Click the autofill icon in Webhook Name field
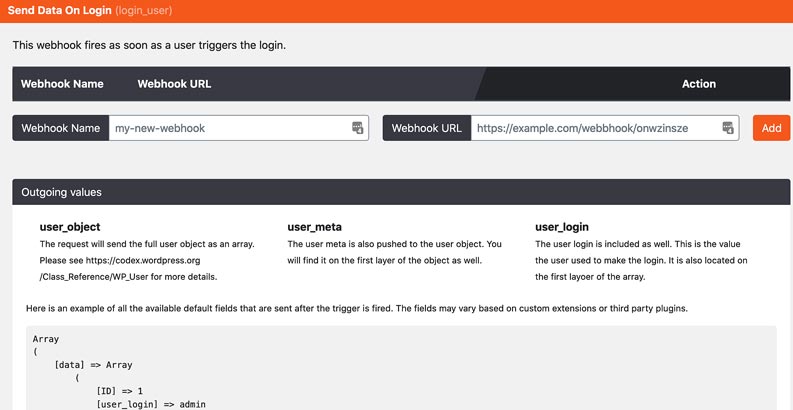The height and width of the screenshot is (410, 793). 357,128
